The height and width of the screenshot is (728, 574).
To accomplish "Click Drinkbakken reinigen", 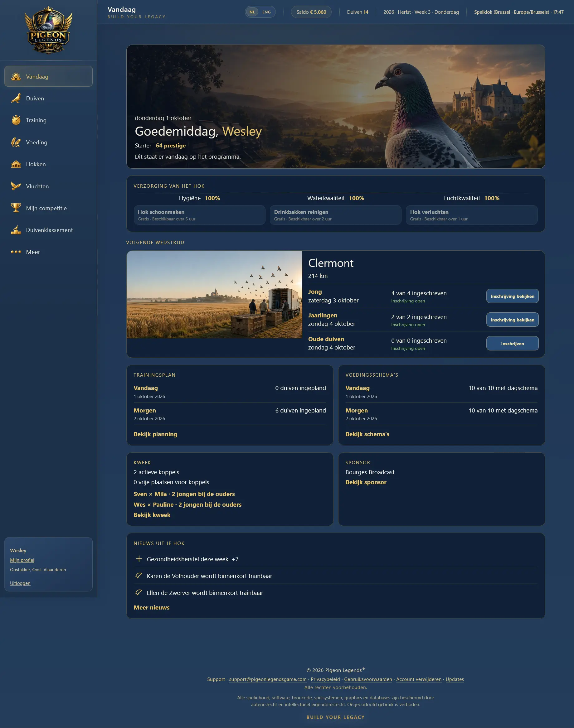I will tap(336, 215).
